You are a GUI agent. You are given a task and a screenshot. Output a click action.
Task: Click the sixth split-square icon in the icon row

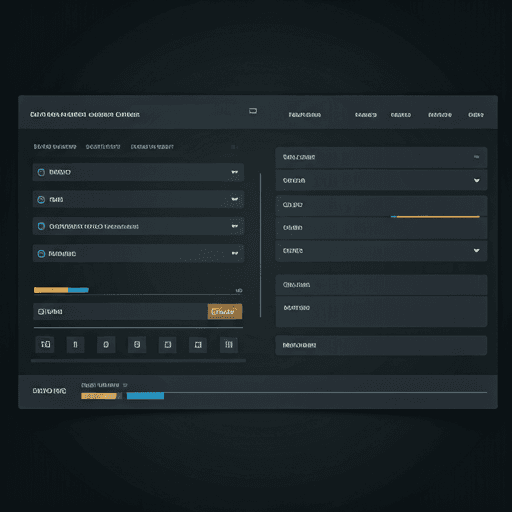[x=198, y=344]
